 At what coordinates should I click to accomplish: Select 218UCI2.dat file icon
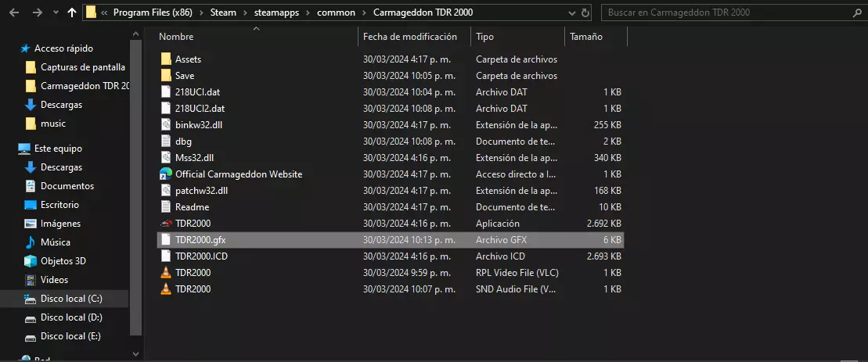(165, 109)
